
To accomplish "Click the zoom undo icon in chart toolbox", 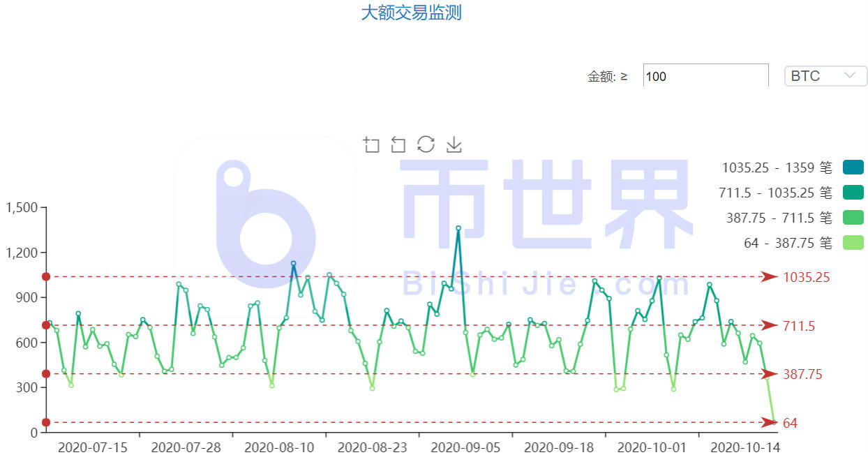I will (x=398, y=144).
